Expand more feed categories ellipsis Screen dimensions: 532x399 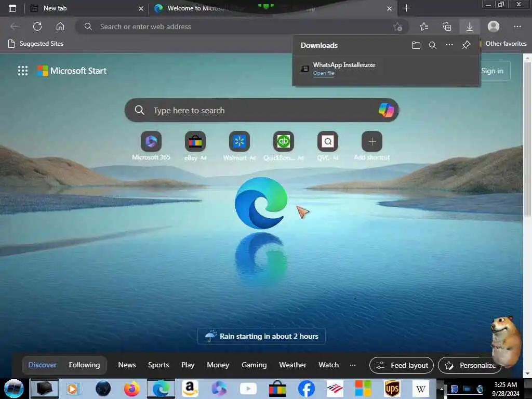tap(353, 365)
